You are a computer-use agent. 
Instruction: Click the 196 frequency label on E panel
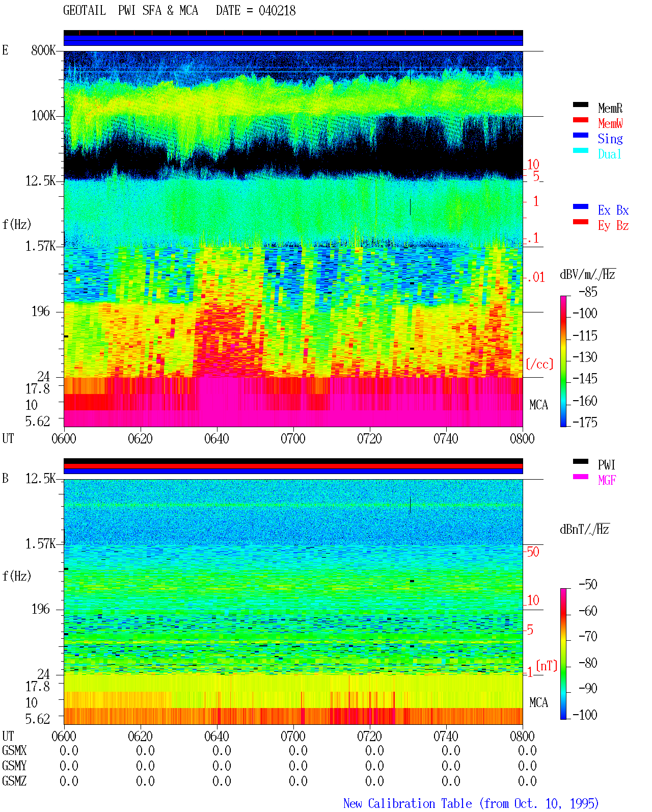coord(41,311)
